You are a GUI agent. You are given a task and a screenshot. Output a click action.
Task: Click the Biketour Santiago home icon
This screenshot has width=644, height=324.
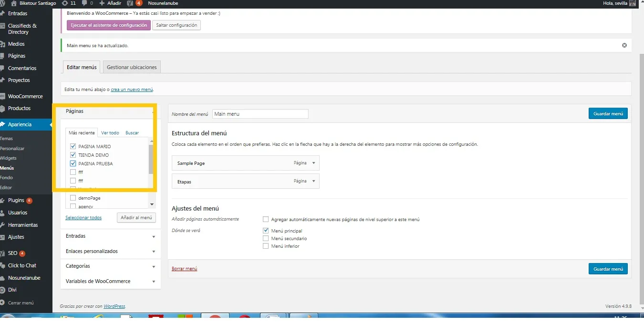point(14,3)
